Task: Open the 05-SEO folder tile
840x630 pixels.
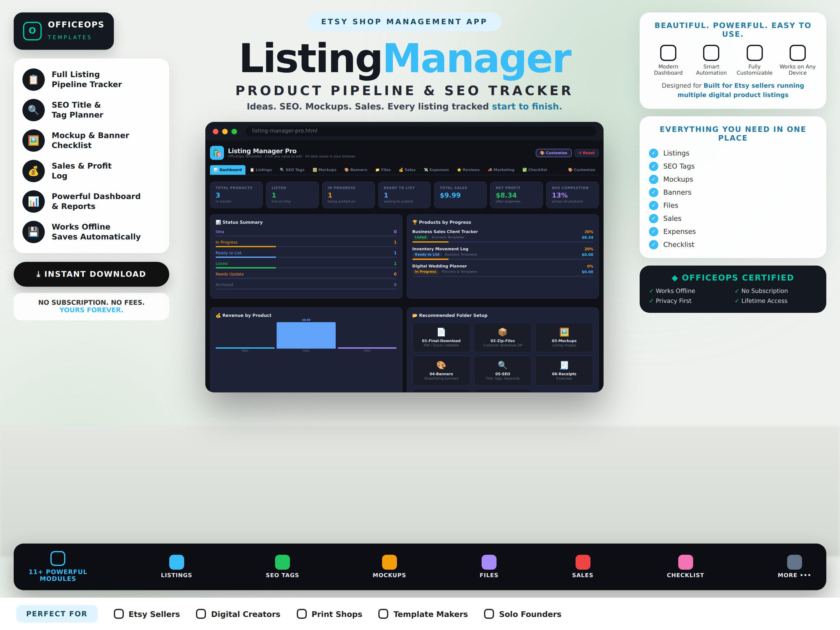Action: point(502,370)
